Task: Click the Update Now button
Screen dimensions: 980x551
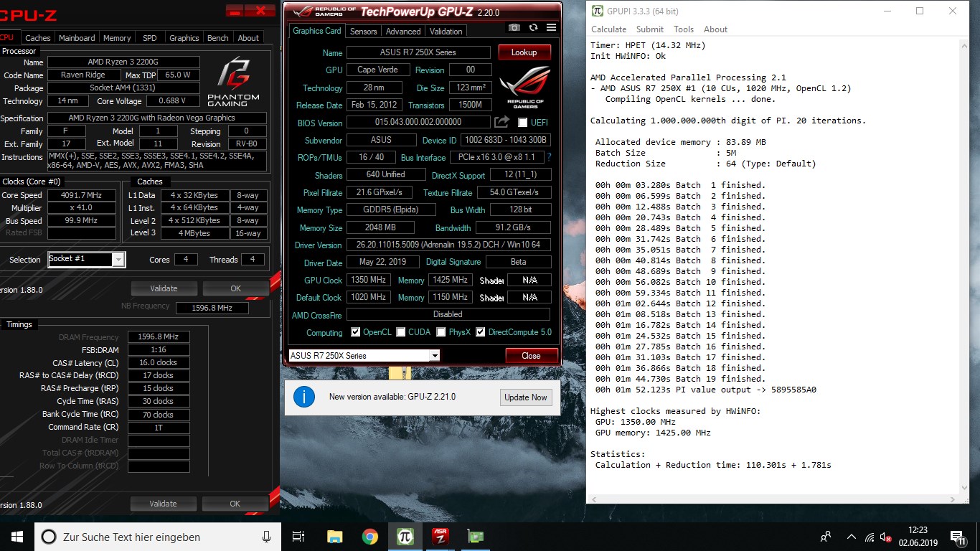Action: pyautogui.click(x=526, y=397)
